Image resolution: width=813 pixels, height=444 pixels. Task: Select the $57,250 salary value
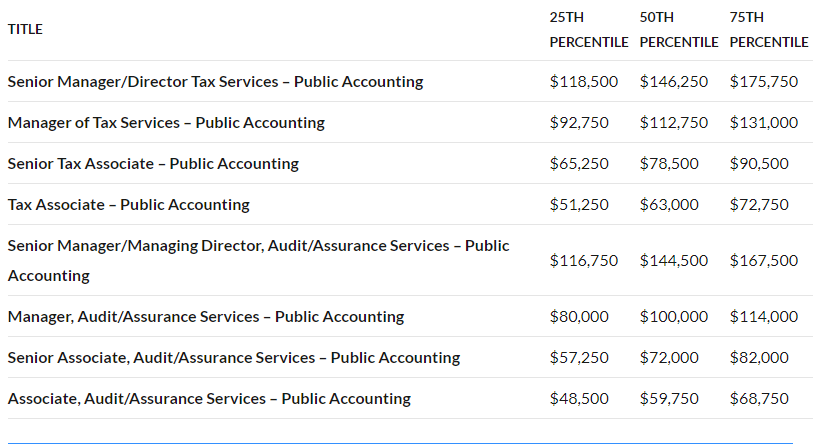(x=579, y=357)
